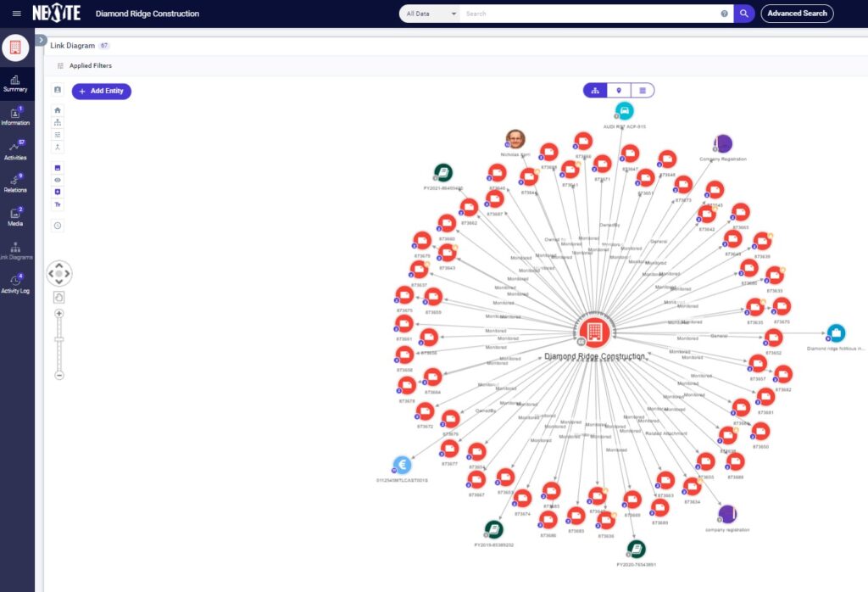Open the Media section in the sidebar
Screen dimensions: 868x592
pos(15,218)
